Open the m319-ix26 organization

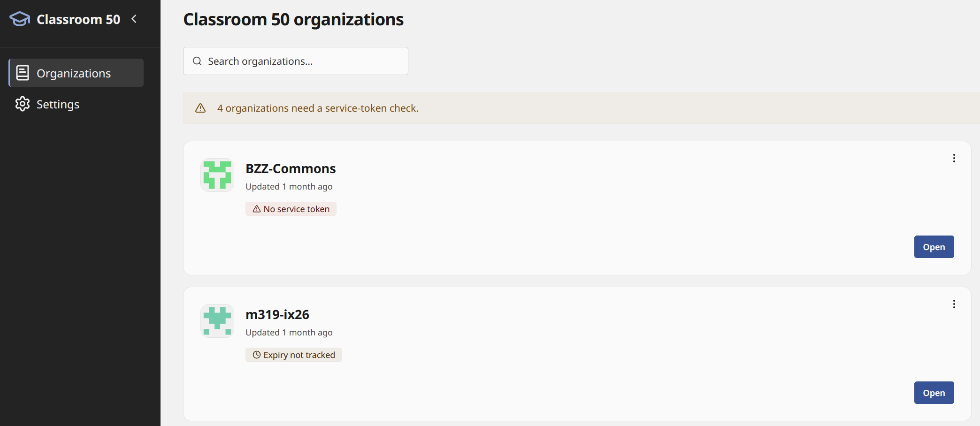934,393
